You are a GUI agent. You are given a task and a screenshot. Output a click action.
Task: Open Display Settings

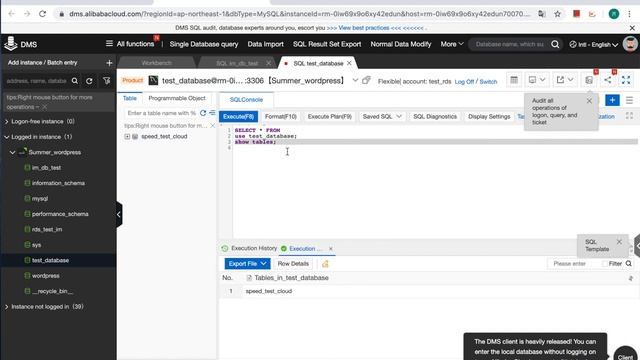(x=489, y=116)
